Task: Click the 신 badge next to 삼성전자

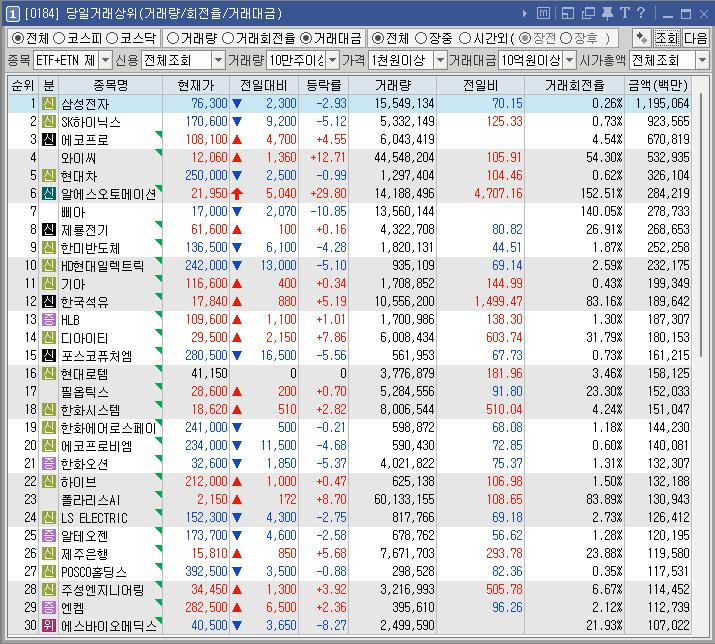Action: 49,104
